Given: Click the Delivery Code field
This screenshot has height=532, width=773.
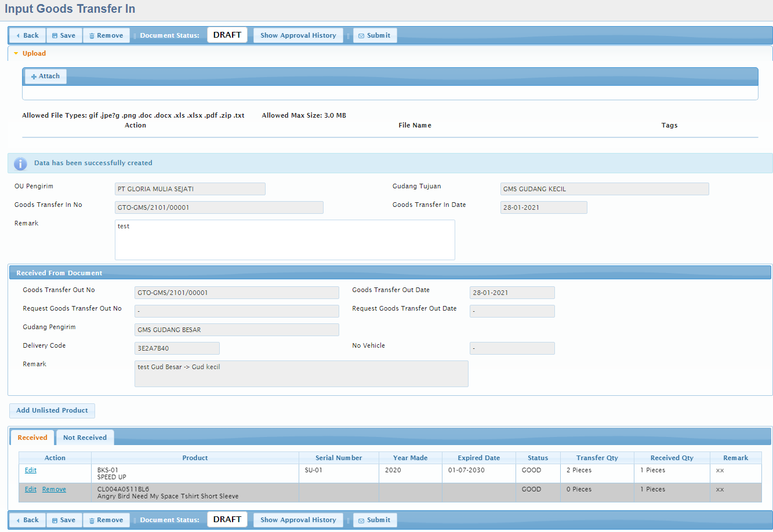Looking at the screenshot, I should pyautogui.click(x=177, y=348).
